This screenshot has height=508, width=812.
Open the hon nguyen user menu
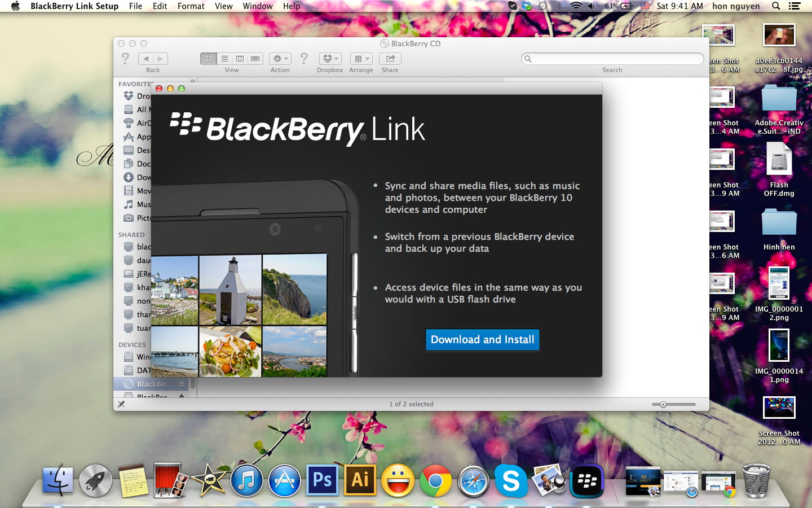click(736, 6)
